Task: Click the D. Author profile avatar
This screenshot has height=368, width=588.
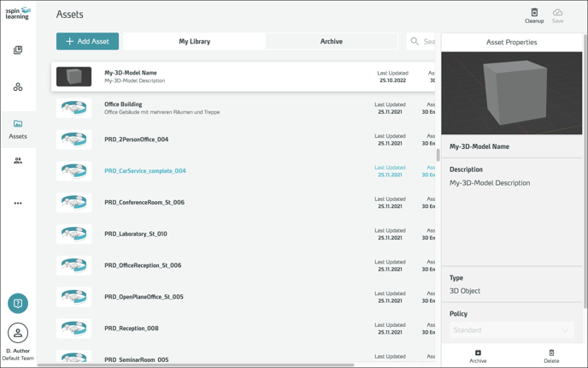Action: [x=18, y=333]
